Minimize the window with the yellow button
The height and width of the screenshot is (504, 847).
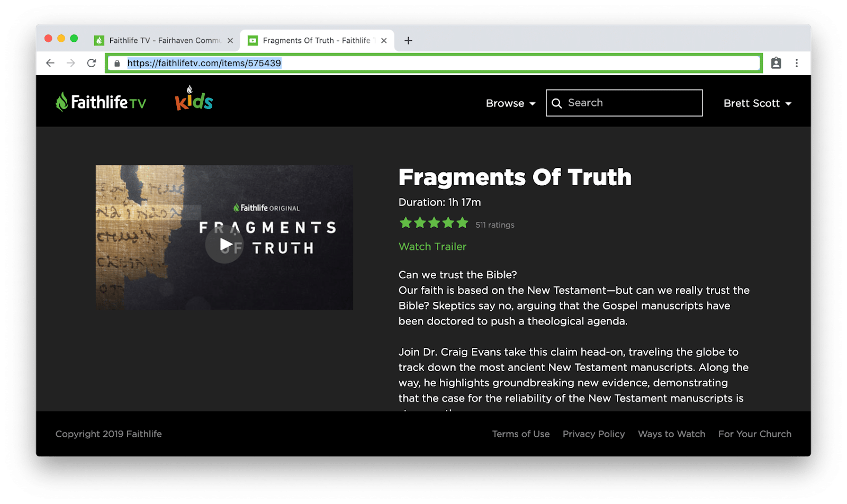click(x=61, y=39)
